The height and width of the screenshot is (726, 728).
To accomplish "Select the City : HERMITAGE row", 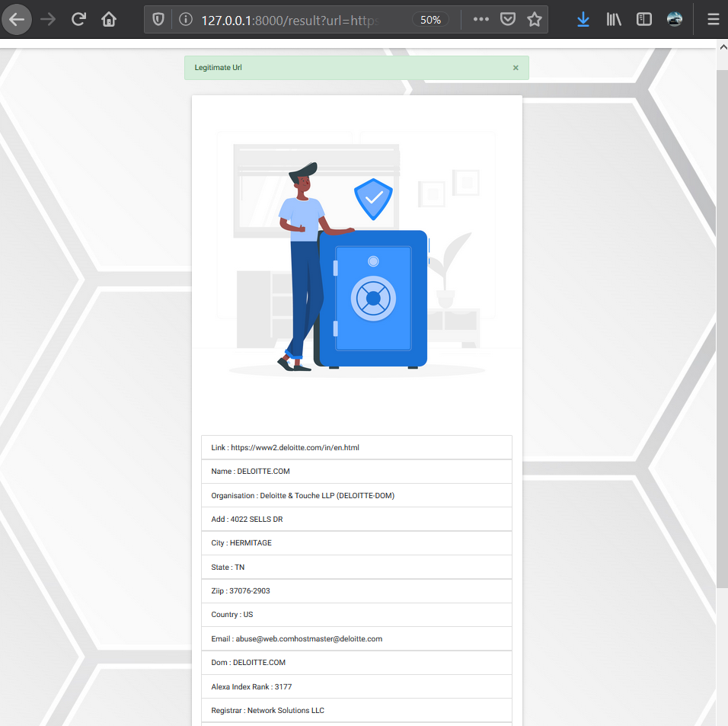I will pos(356,543).
